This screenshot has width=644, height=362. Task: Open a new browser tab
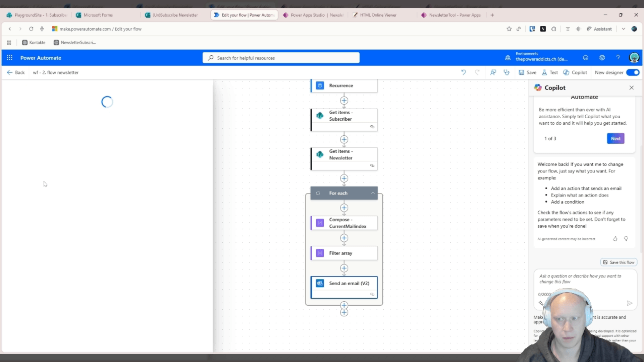492,15
